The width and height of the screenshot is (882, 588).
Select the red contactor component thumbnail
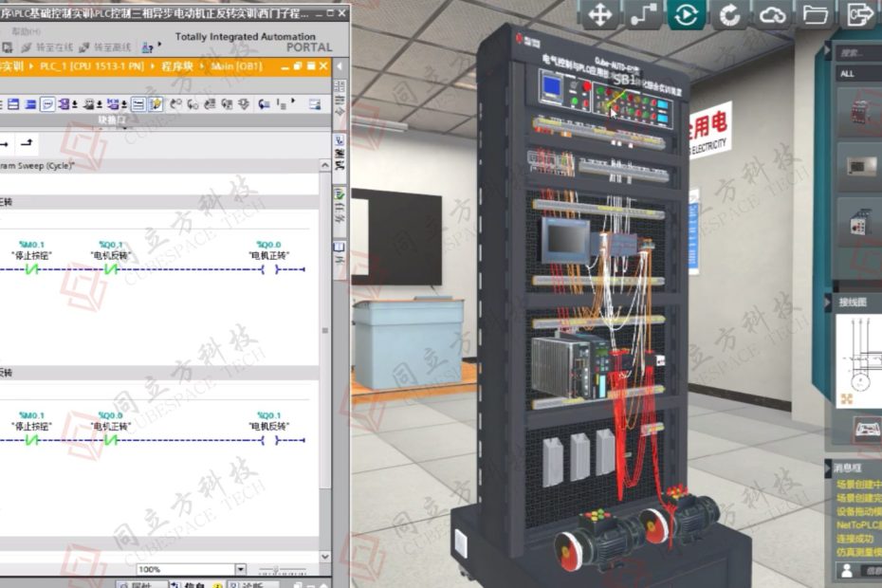tap(860, 111)
